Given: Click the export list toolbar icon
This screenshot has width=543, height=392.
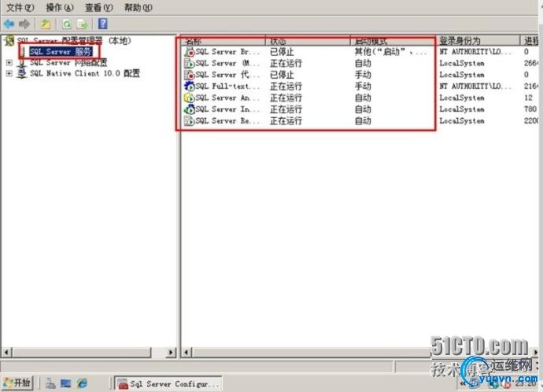Looking at the screenshot, I should pos(82,24).
